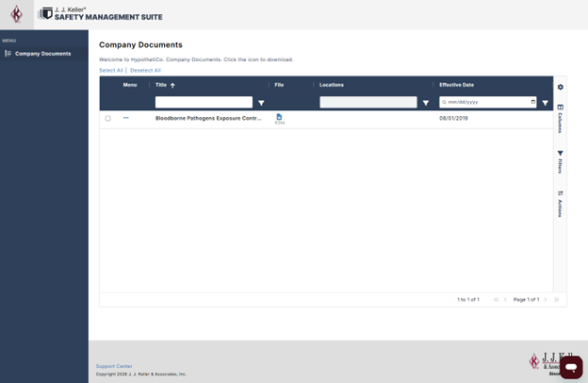Viewport: 588px width, 383px height.
Task: Focus the Locations filter text box
Action: pyautogui.click(x=368, y=102)
